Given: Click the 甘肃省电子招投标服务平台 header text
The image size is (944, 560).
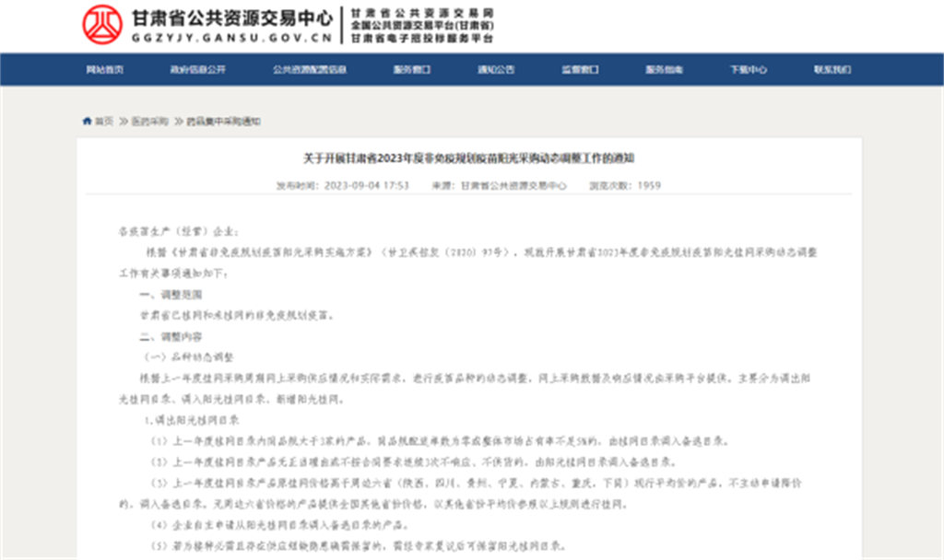Looking at the screenshot, I should point(422,38).
